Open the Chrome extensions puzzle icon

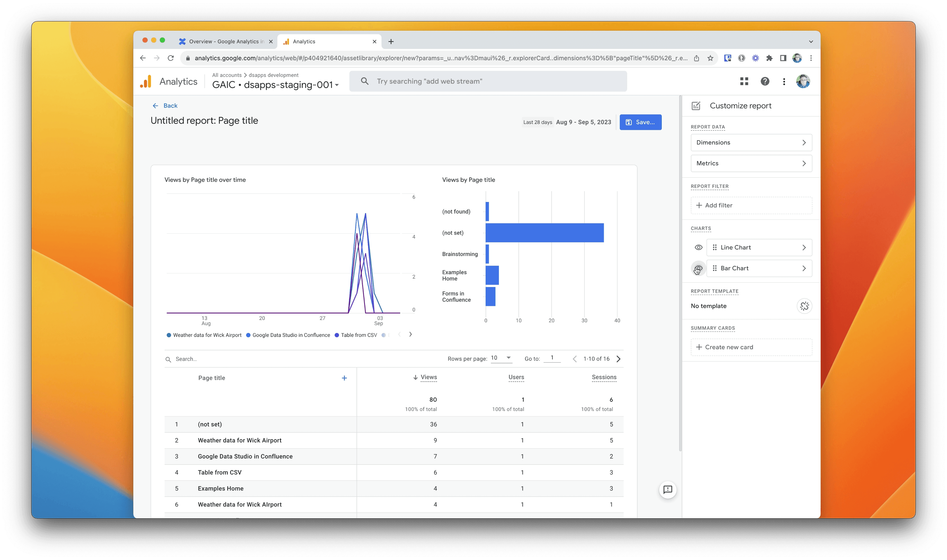tap(769, 58)
